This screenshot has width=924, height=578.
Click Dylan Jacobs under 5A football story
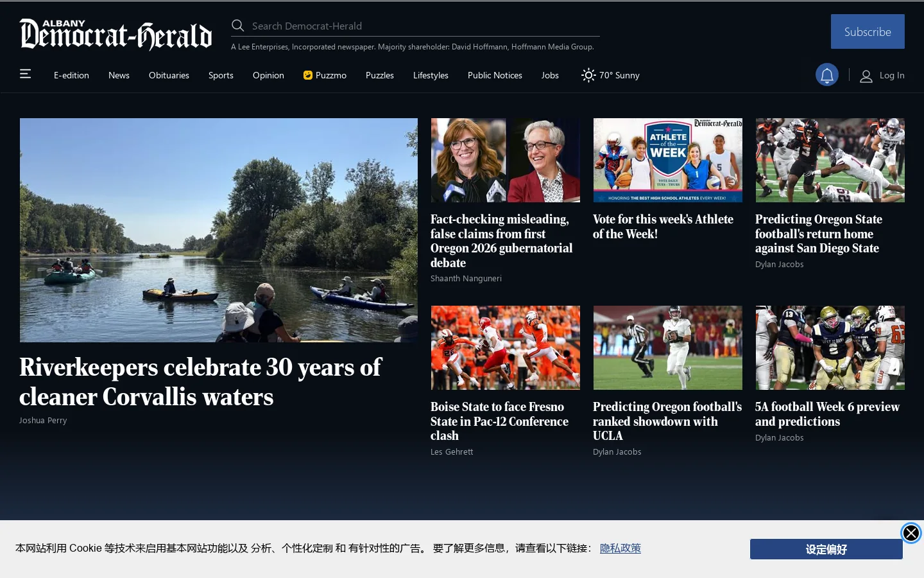[x=779, y=438]
